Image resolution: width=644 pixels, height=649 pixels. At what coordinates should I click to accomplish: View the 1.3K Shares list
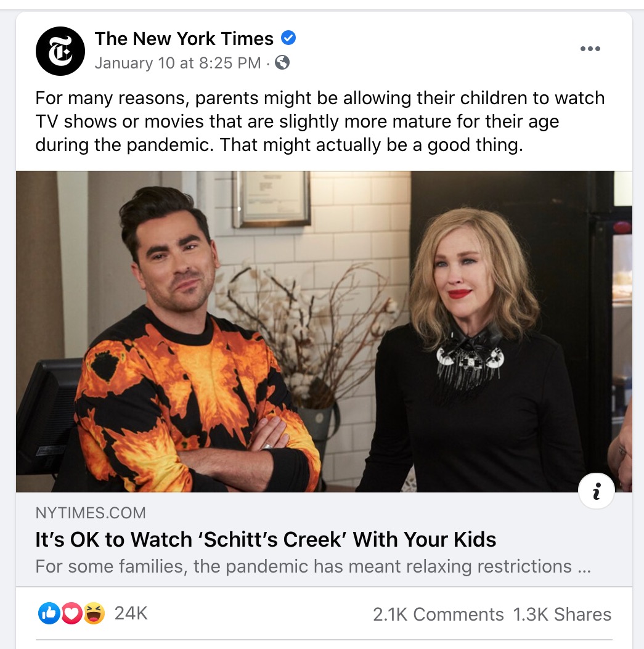[562, 614]
